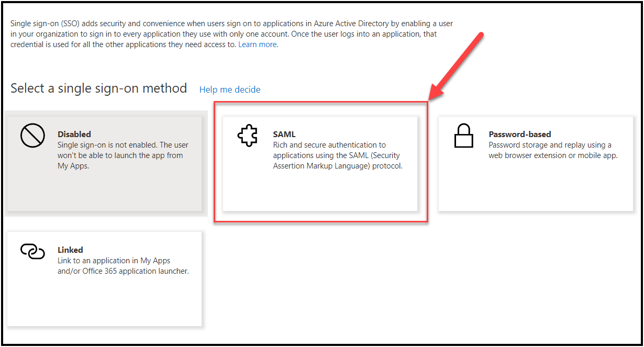Pick the Linked title label
Screen dimensions: 644x347
click(x=70, y=250)
